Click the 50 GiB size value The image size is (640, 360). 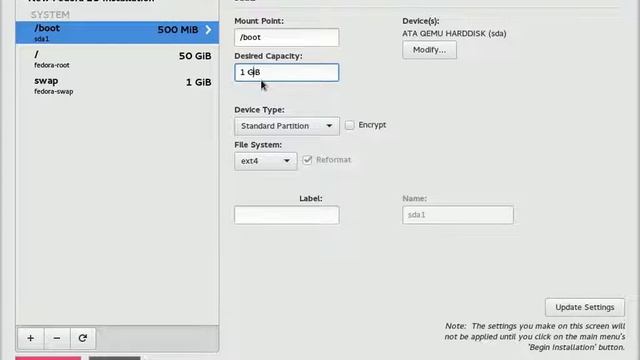195,56
